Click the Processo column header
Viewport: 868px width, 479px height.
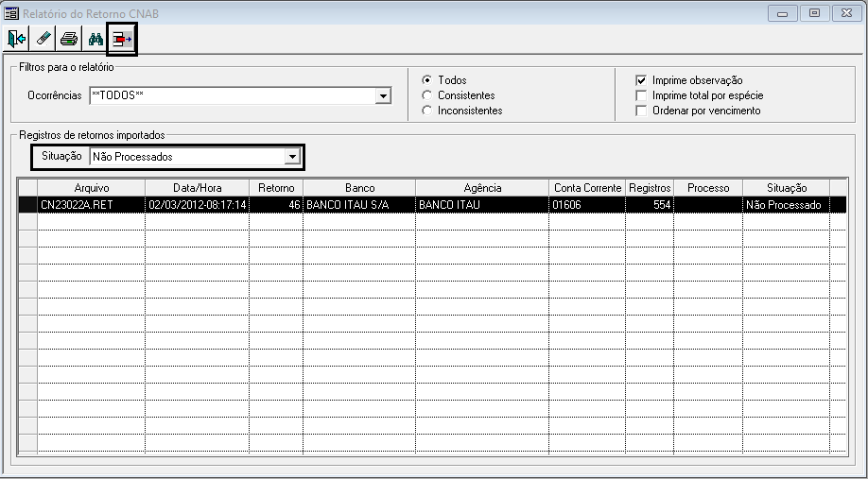(x=708, y=188)
